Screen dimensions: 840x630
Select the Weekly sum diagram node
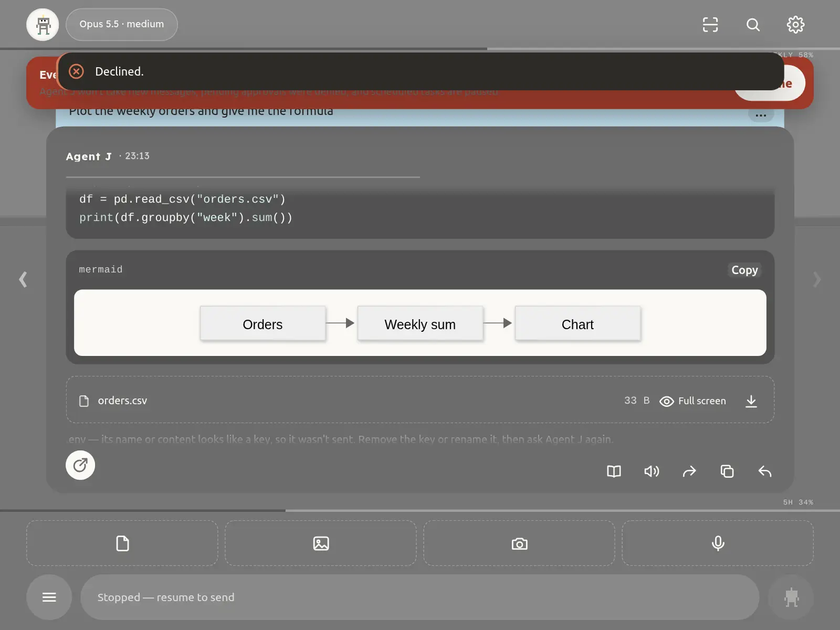(x=420, y=324)
